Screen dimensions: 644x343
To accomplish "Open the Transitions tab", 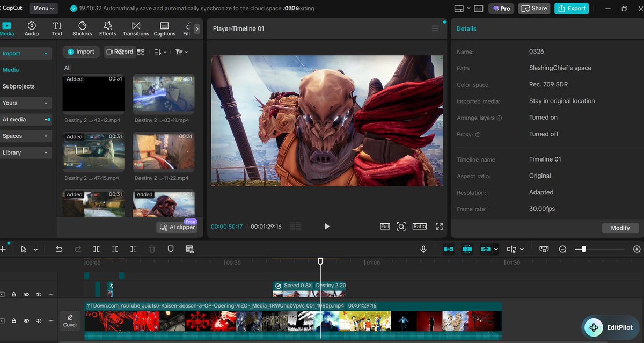I will [136, 29].
